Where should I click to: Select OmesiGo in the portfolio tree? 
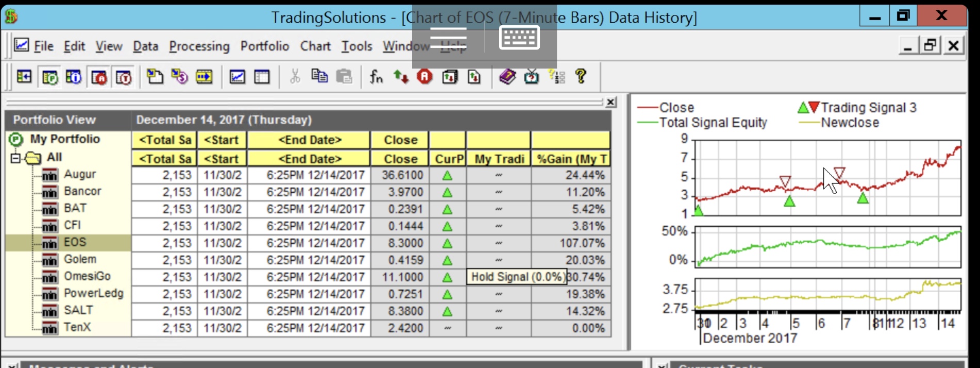point(87,276)
